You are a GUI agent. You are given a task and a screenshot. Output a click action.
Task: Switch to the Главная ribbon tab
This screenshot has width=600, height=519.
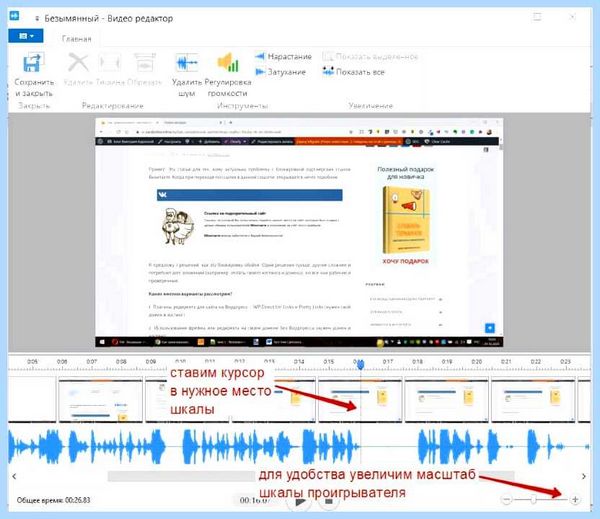point(77,39)
